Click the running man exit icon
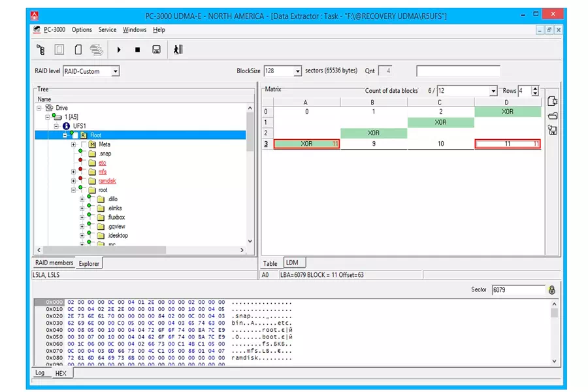The height and width of the screenshot is (392, 588). (x=178, y=50)
